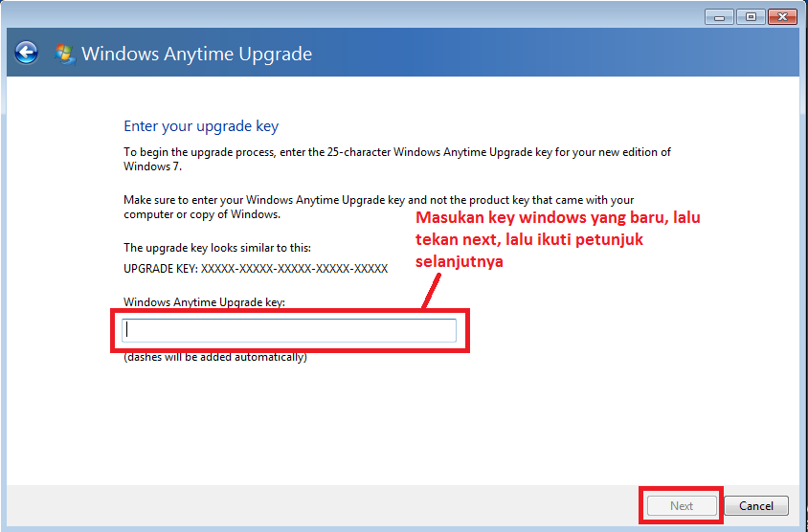Go back using the blue arrow button
Image resolution: width=808 pixels, height=532 pixels.
pos(26,53)
